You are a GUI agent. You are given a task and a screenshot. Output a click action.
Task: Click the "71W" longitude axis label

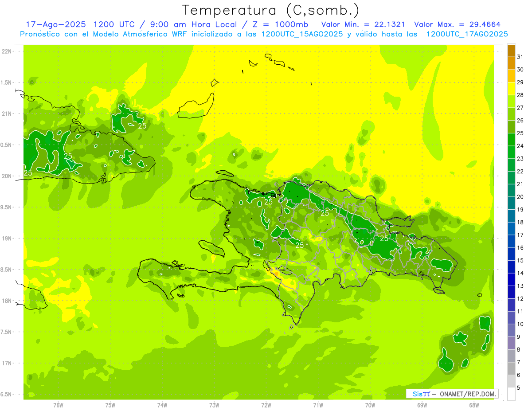[x=318, y=405]
